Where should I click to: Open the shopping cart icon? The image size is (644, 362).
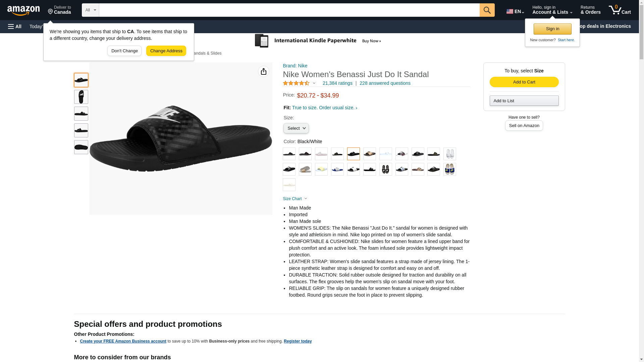(x=620, y=10)
